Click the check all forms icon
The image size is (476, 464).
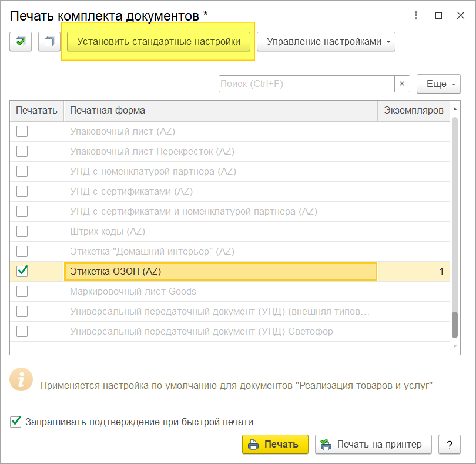pyautogui.click(x=21, y=42)
